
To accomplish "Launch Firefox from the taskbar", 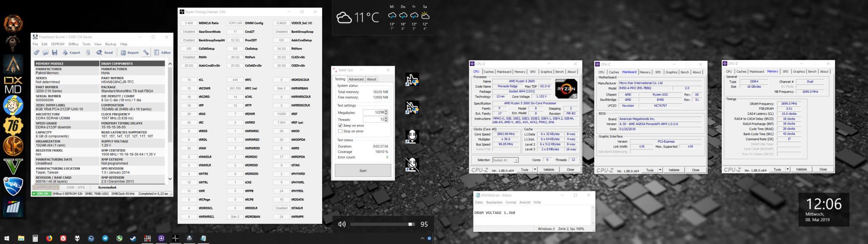I will click(x=49, y=238).
